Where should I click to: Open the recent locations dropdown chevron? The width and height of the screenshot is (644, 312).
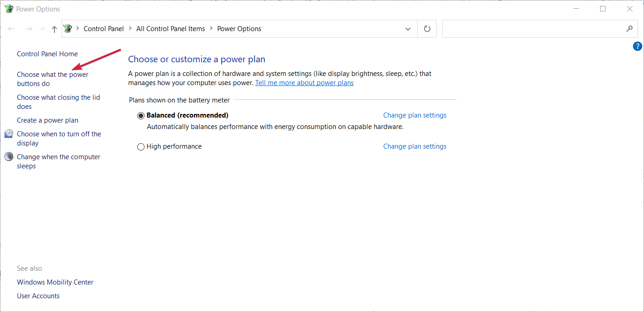(43, 29)
